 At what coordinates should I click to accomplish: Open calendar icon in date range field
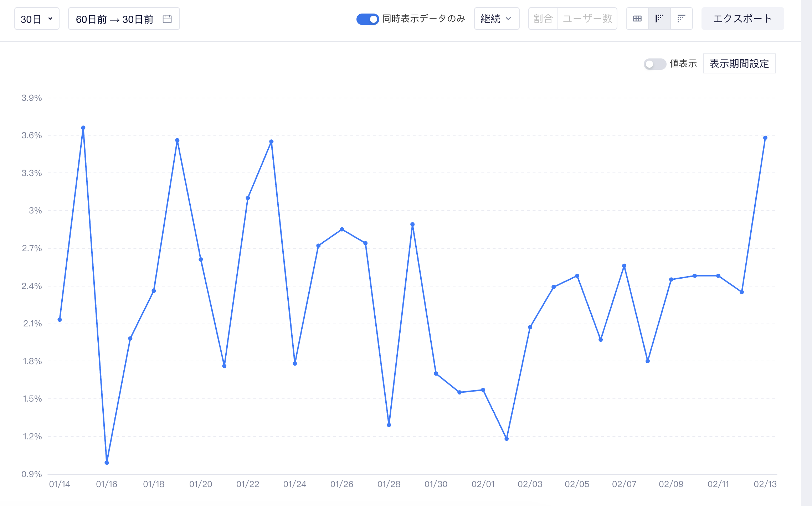(x=167, y=19)
